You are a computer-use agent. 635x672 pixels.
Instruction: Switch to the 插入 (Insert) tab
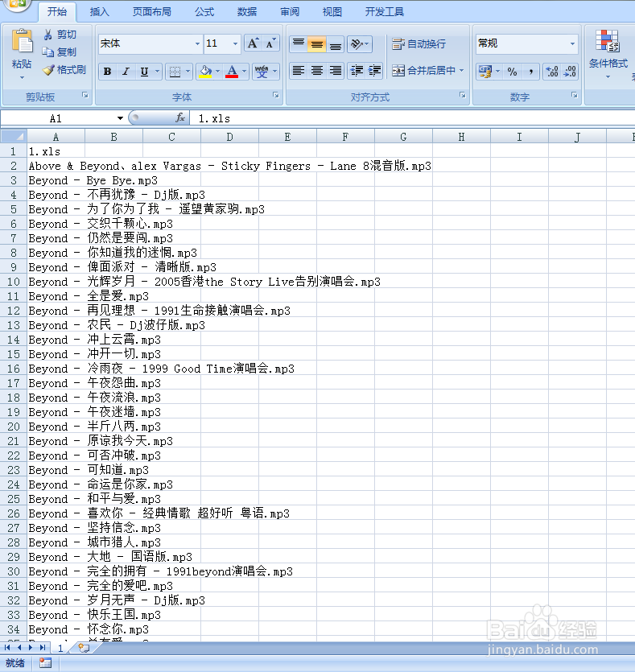pos(99,11)
